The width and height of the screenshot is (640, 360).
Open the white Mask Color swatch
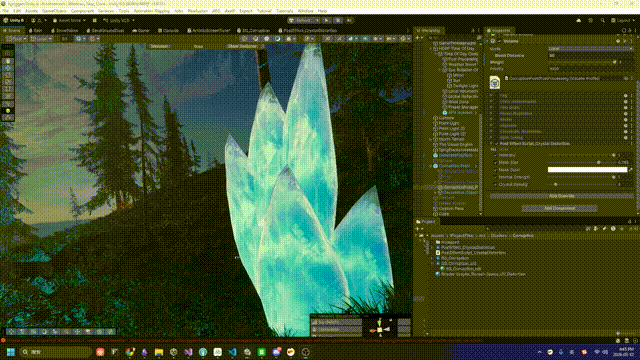[587, 169]
